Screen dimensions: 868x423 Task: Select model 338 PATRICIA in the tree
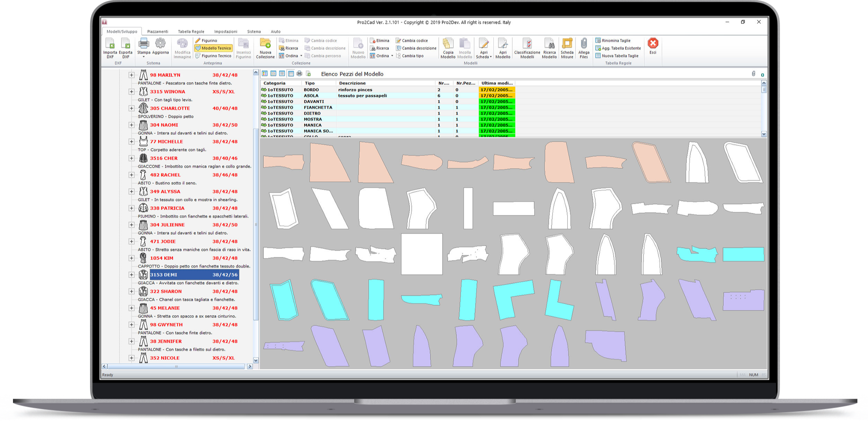[x=167, y=208]
